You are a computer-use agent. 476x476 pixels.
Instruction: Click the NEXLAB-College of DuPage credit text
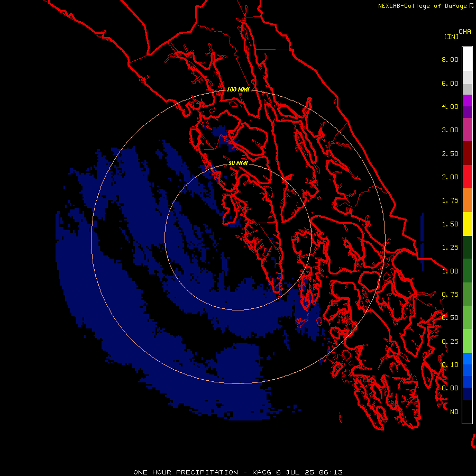pyautogui.click(x=423, y=6)
